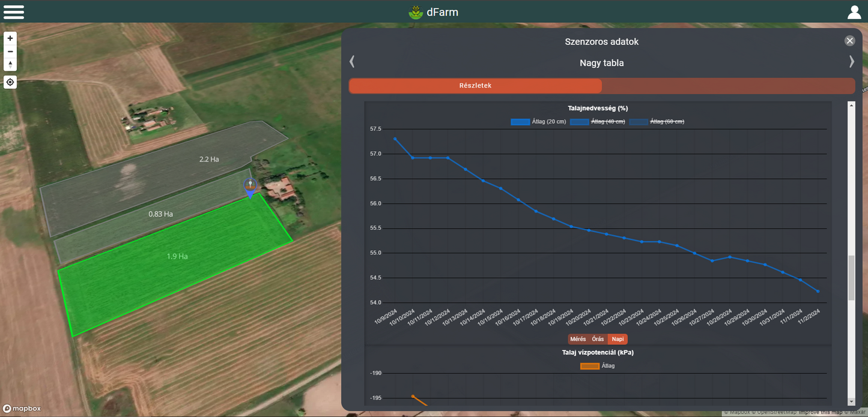Toggle Átlag (20 cm) legend series
This screenshot has width=868, height=417.
point(538,122)
